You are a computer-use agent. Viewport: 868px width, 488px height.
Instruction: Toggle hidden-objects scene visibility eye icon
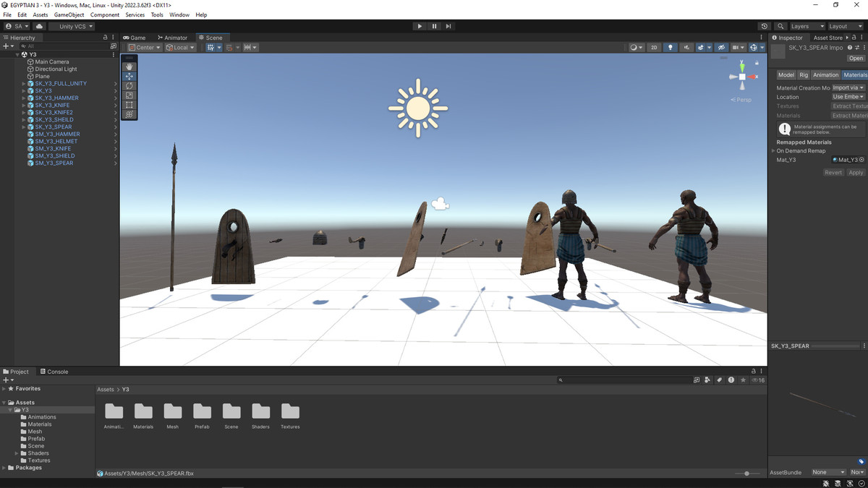click(x=720, y=48)
